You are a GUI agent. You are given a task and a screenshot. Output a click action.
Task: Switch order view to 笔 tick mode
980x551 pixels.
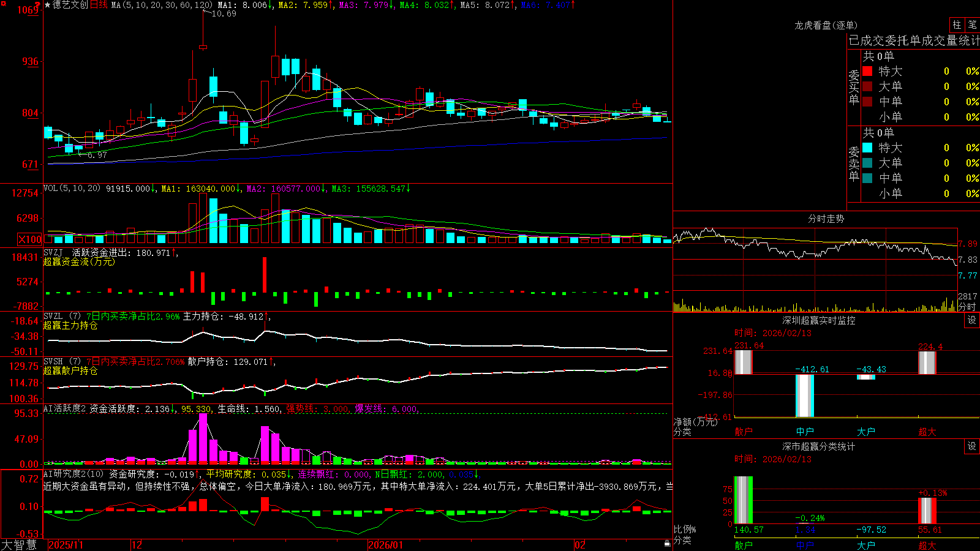coord(972,24)
